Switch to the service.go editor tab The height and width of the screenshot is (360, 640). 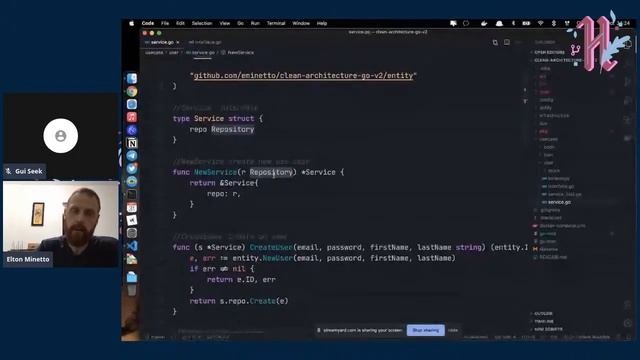coord(162,42)
